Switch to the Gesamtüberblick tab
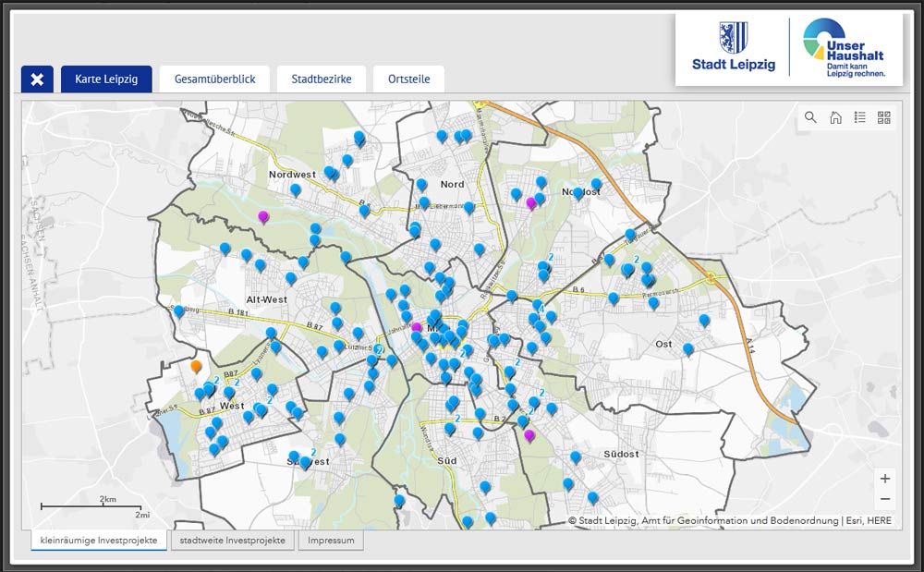924x572 pixels. coord(214,79)
